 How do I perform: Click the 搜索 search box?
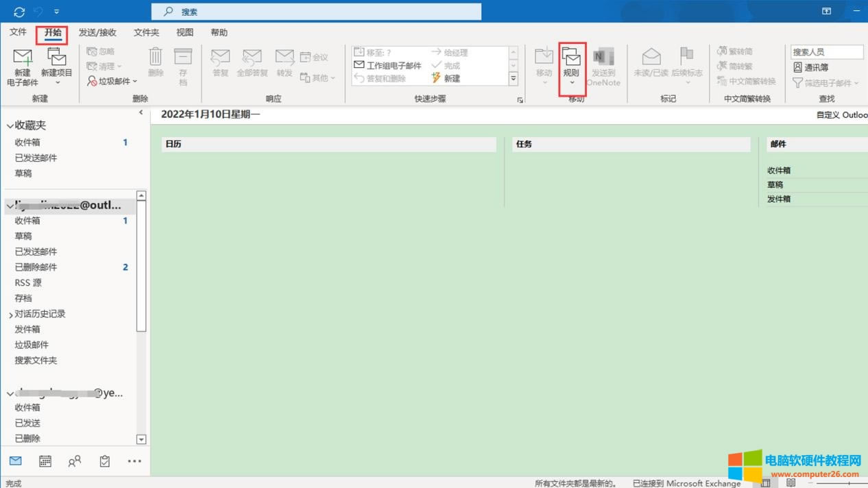coord(316,12)
